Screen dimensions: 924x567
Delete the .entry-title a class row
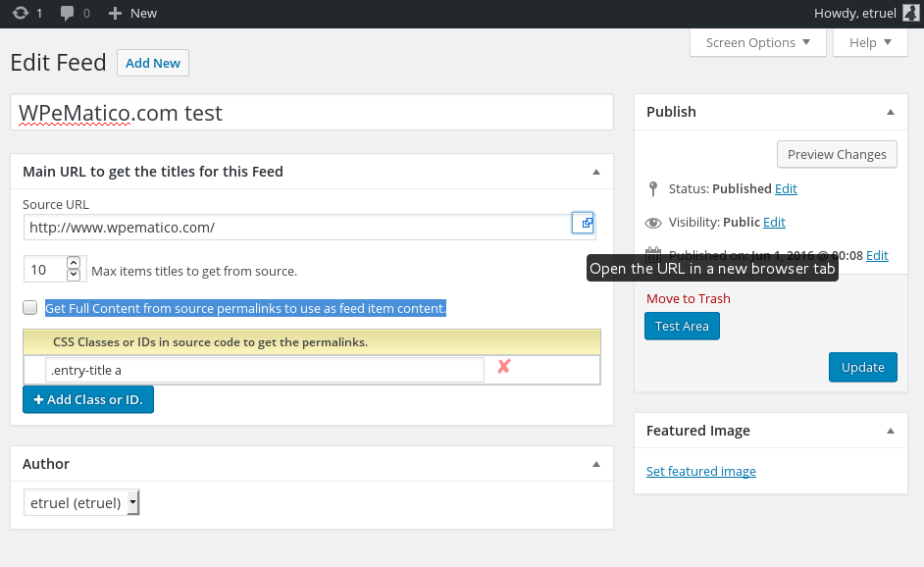click(x=504, y=367)
